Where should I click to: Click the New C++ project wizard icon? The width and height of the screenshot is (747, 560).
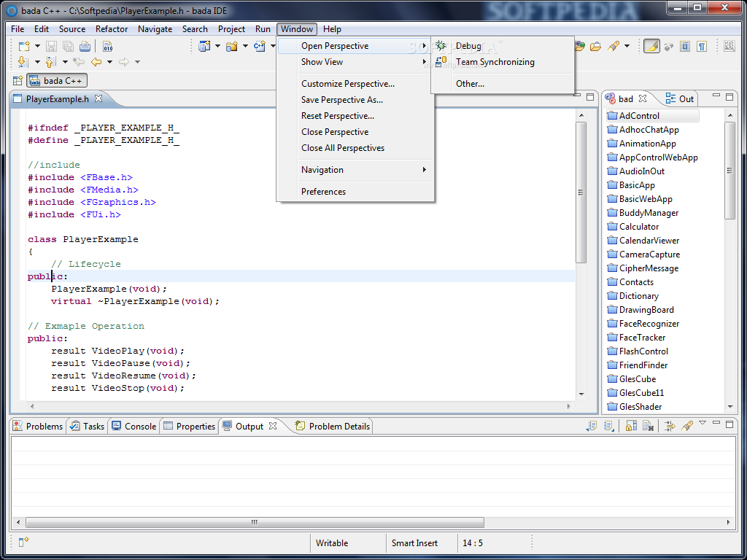pyautogui.click(x=204, y=46)
